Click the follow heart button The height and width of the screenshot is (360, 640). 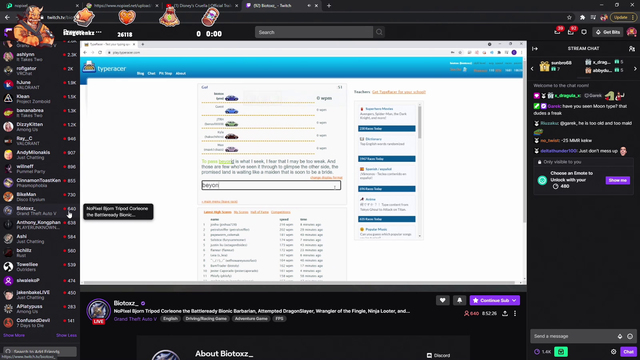click(442, 300)
